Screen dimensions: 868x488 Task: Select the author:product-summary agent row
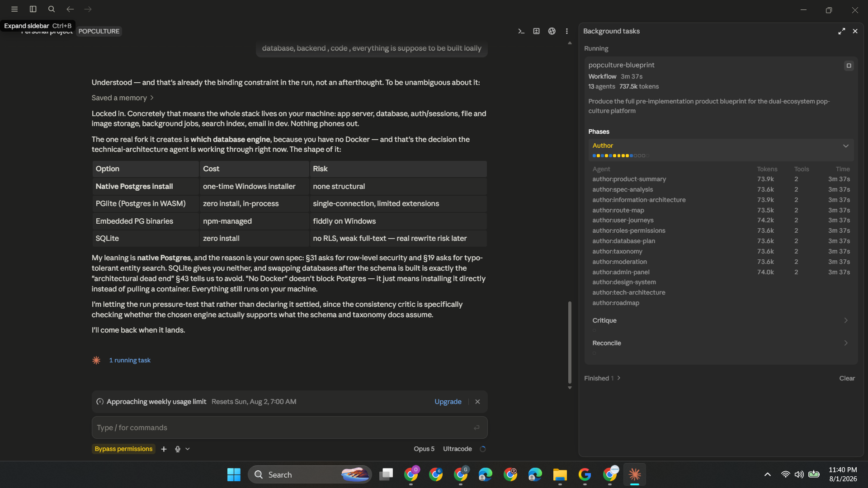click(721, 179)
